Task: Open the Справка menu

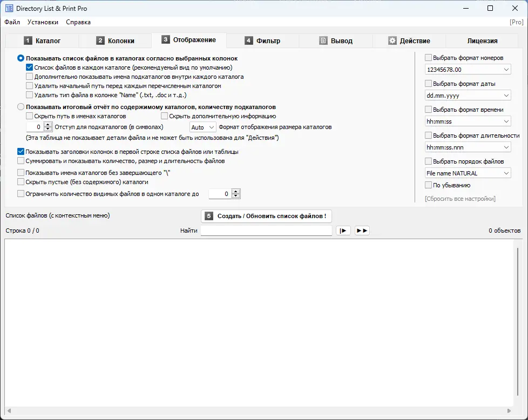Action: click(x=78, y=22)
